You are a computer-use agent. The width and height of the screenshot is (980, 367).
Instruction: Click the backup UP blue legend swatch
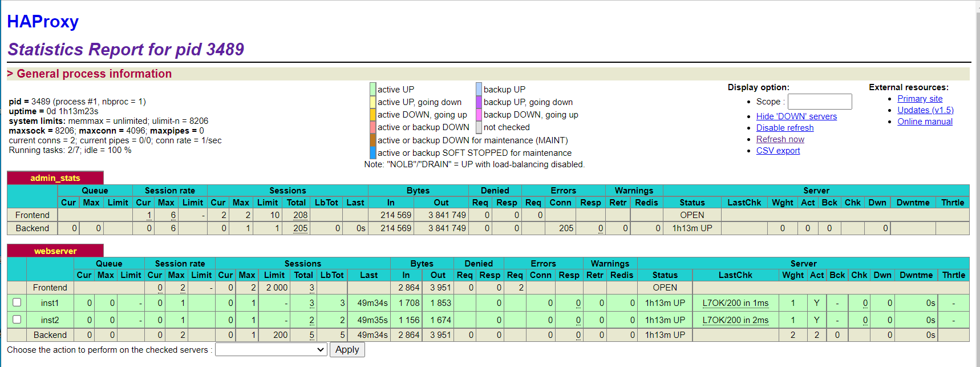[479, 89]
